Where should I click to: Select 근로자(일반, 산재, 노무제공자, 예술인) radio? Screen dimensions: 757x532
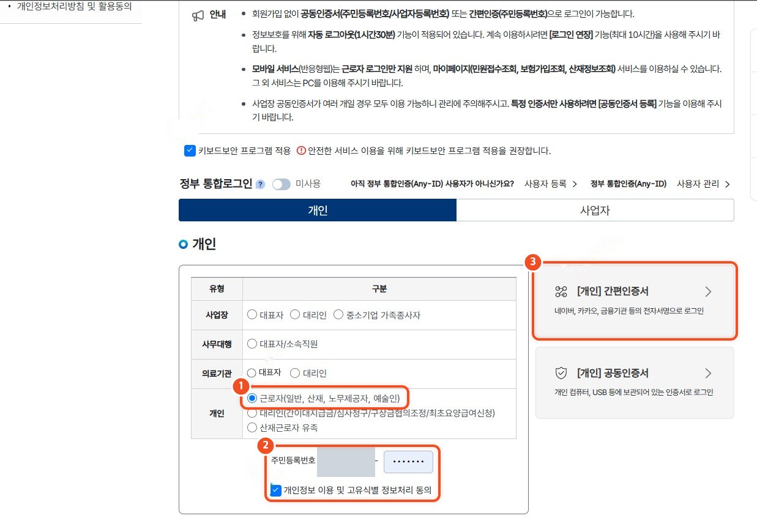(252, 399)
